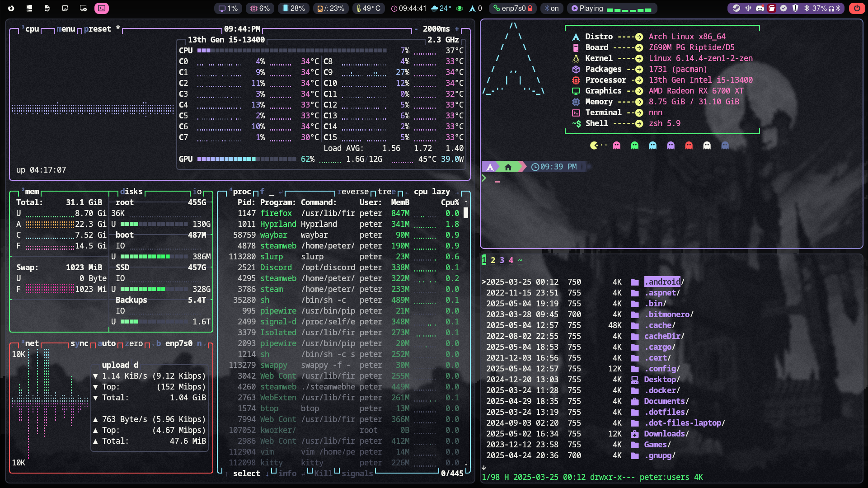Toggle Bluetooth 'on' module in waybar
The height and width of the screenshot is (488, 868).
point(552,8)
